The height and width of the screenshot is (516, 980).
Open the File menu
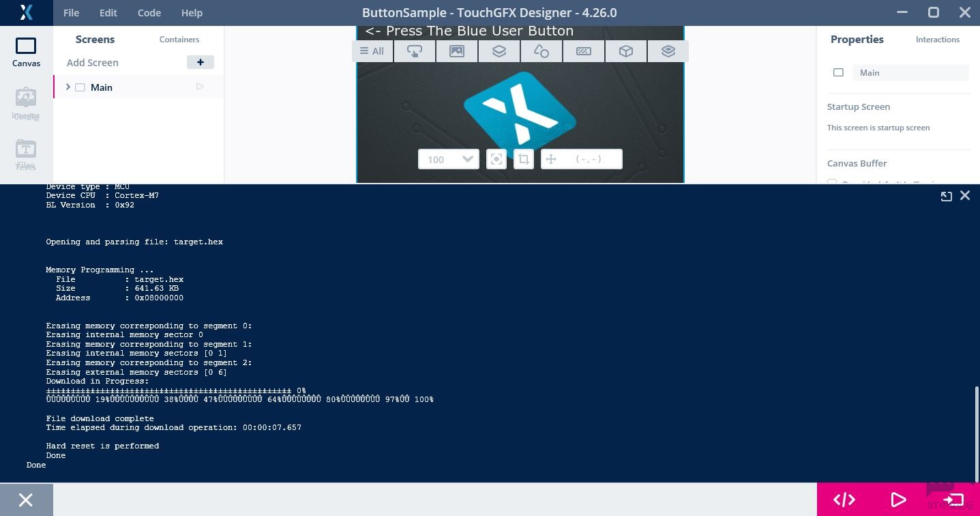click(x=71, y=13)
